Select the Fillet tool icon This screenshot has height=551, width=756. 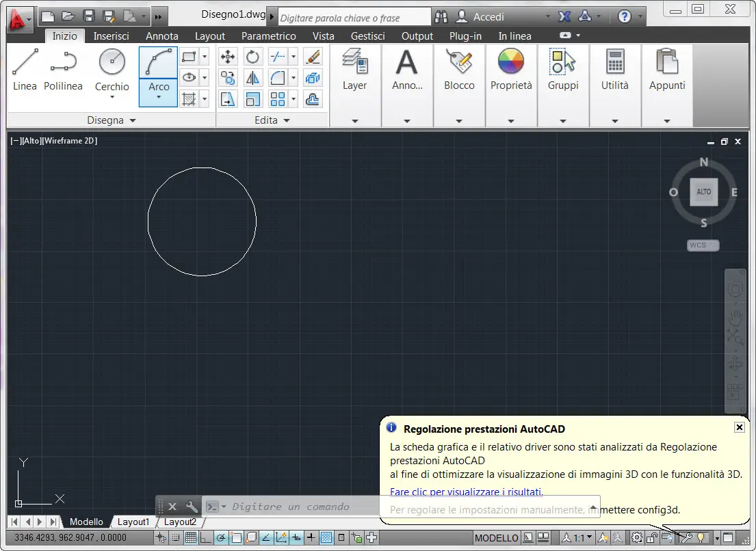tap(278, 77)
